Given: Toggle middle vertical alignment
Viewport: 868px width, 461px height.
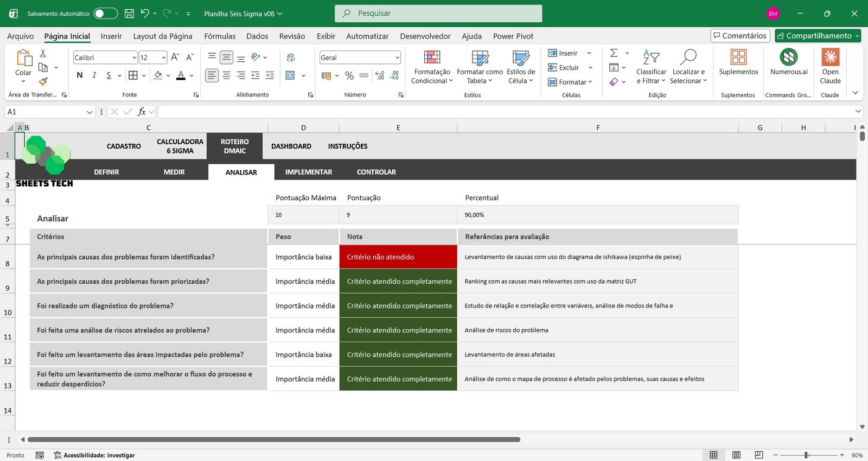Looking at the screenshot, I should click(x=226, y=57).
